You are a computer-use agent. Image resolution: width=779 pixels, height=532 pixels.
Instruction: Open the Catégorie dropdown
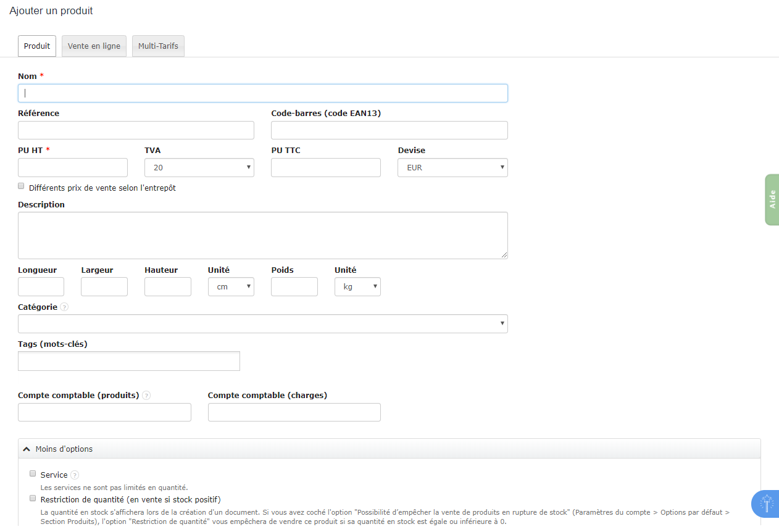tap(263, 323)
